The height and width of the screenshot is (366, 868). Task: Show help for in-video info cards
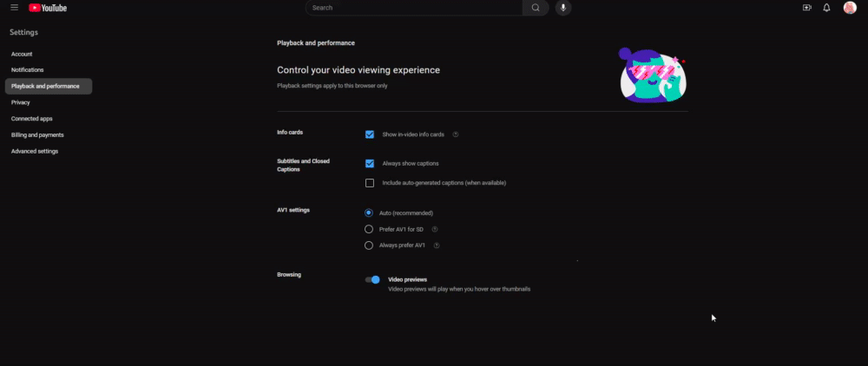coord(456,134)
